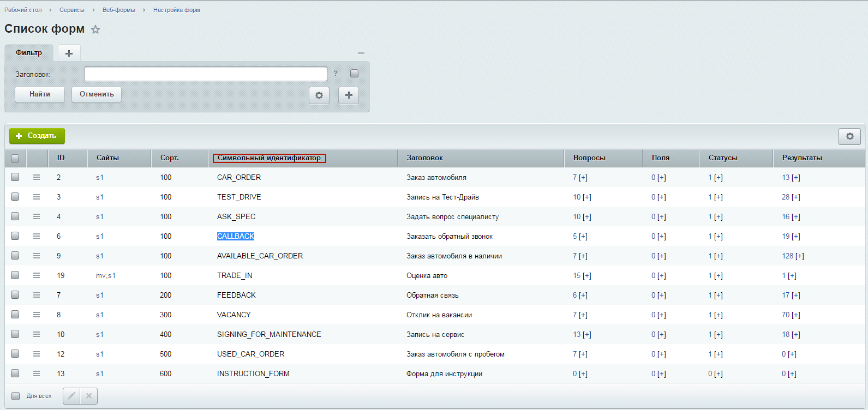Open actions menu for ASK_SPEC row
868x410 pixels.
click(x=37, y=216)
